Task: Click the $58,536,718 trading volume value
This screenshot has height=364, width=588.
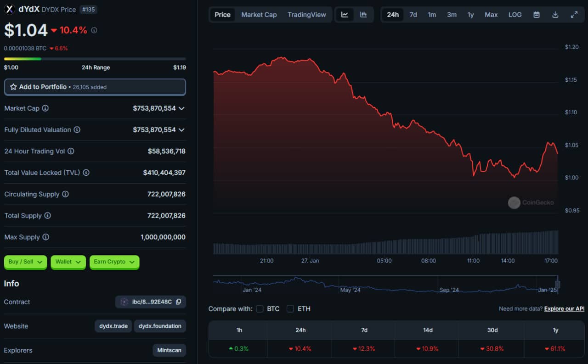Action: [x=167, y=151]
